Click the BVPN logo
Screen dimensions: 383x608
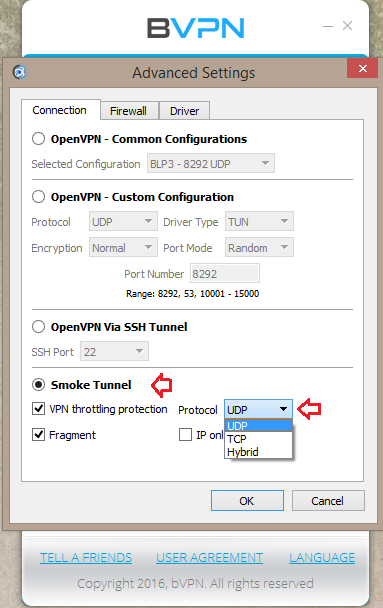pos(195,28)
